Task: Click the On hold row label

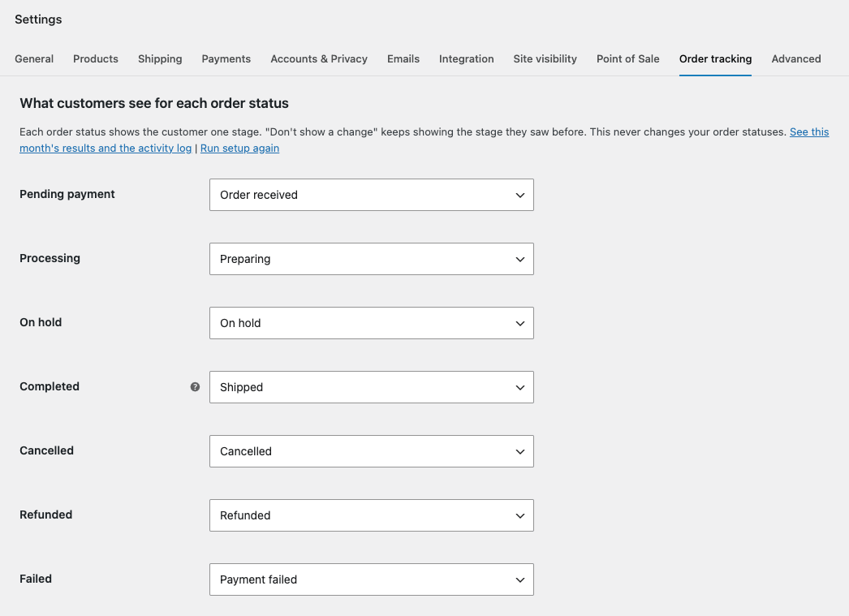Action: point(41,322)
